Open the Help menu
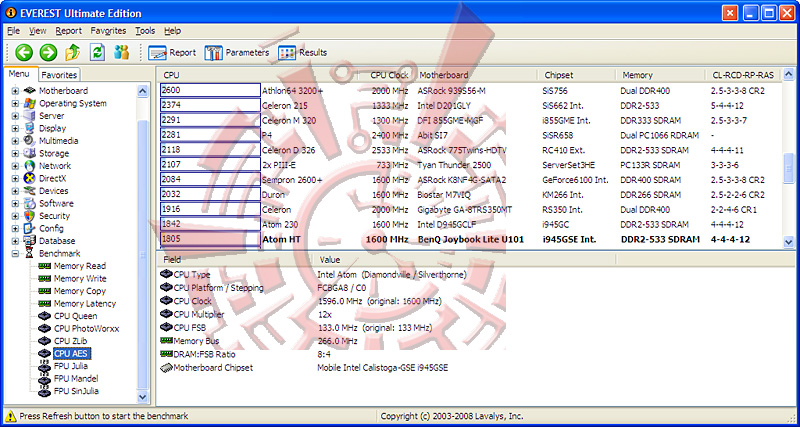The image size is (800, 427). click(172, 31)
